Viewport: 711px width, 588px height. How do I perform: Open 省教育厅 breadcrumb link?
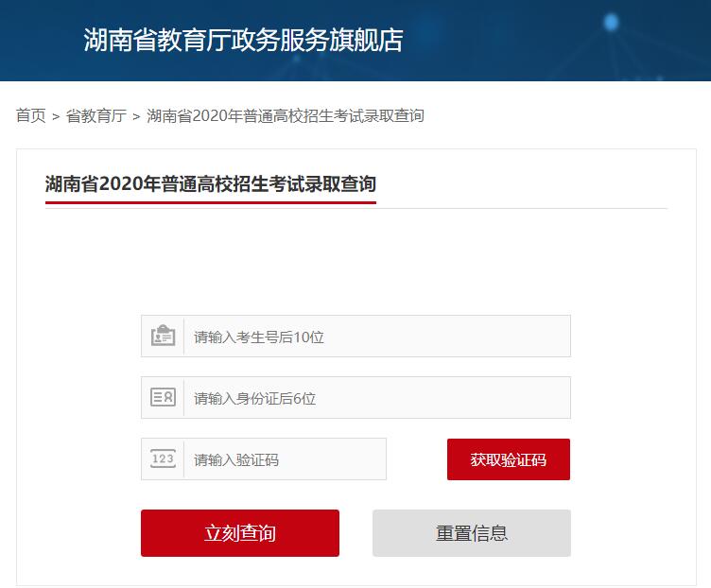[96, 115]
